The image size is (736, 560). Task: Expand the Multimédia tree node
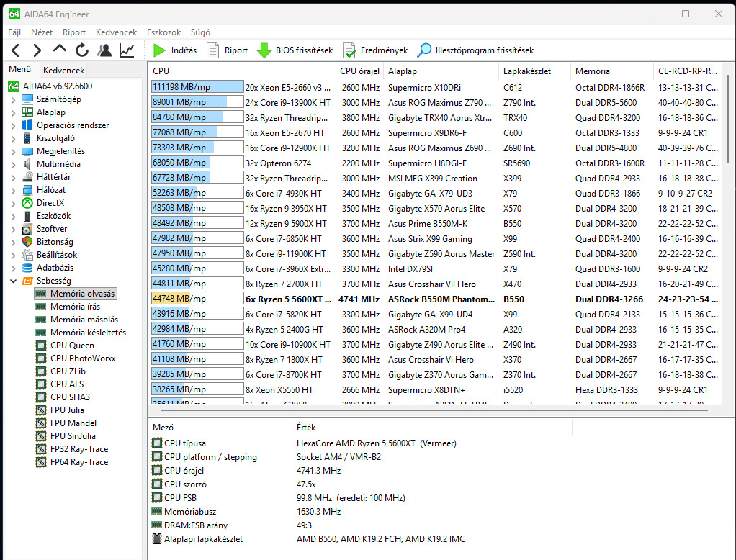tap(13, 164)
